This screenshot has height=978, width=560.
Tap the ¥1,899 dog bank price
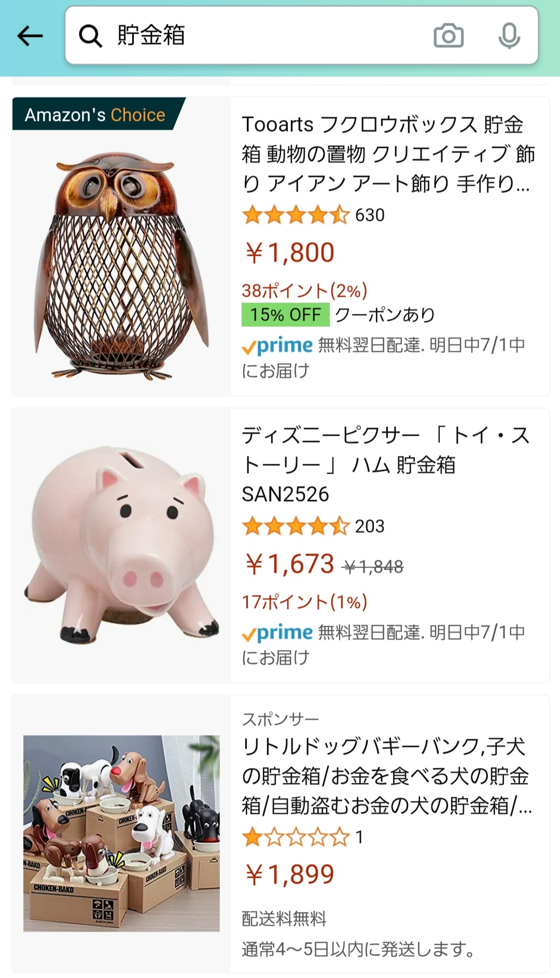289,875
